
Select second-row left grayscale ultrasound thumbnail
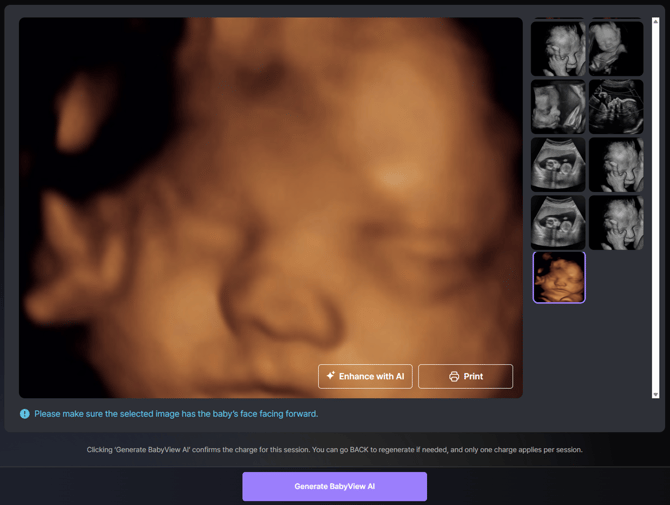pos(558,107)
